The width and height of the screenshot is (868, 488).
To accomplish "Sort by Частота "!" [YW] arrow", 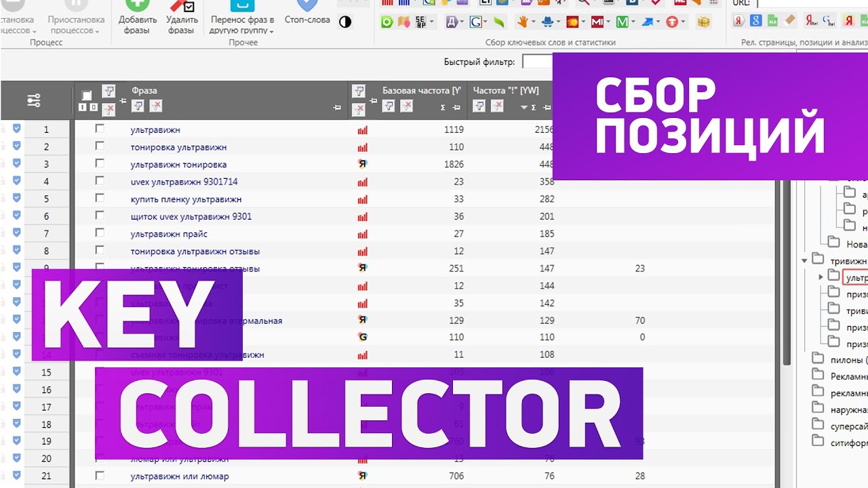I will [x=524, y=108].
